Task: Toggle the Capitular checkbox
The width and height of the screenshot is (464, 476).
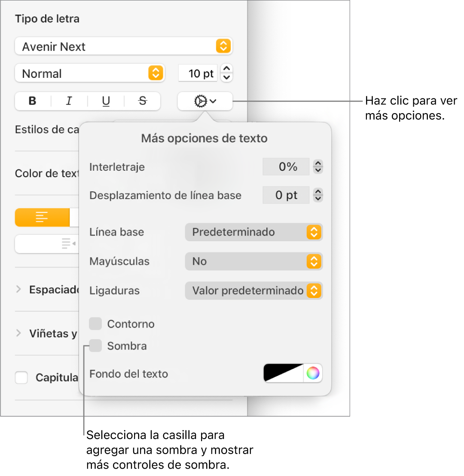Action: (x=21, y=378)
